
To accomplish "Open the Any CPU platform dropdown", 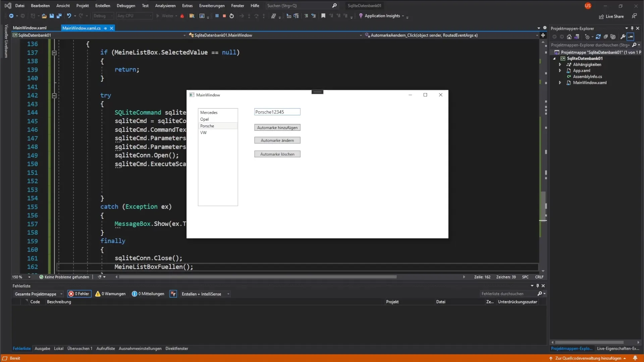I will pyautogui.click(x=134, y=16).
